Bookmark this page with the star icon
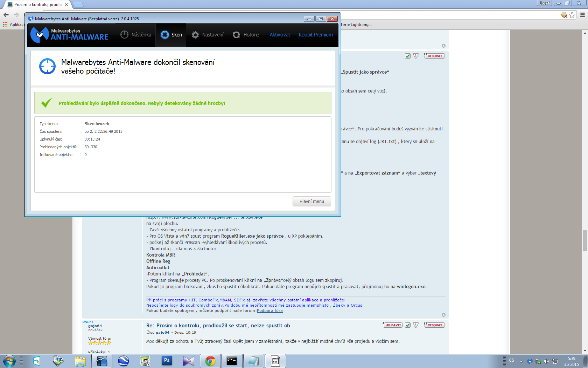Screen dimensions: 588x368 pos(572,15)
